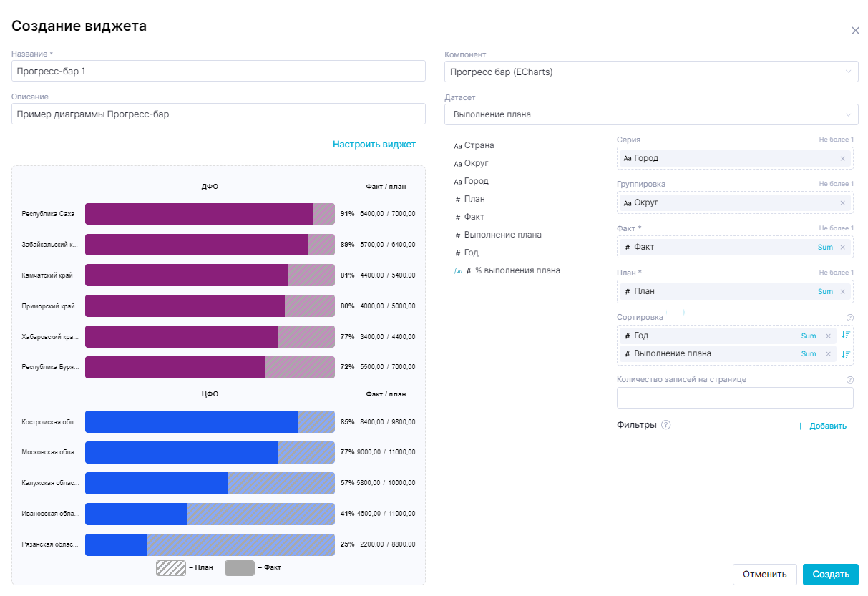Toggle sort direction for Выполнение плана
Viewport: 868px width, 596px height.
click(x=846, y=353)
